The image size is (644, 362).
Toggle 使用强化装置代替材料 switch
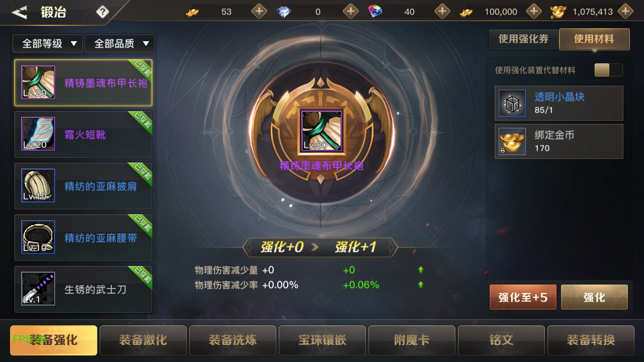click(608, 70)
